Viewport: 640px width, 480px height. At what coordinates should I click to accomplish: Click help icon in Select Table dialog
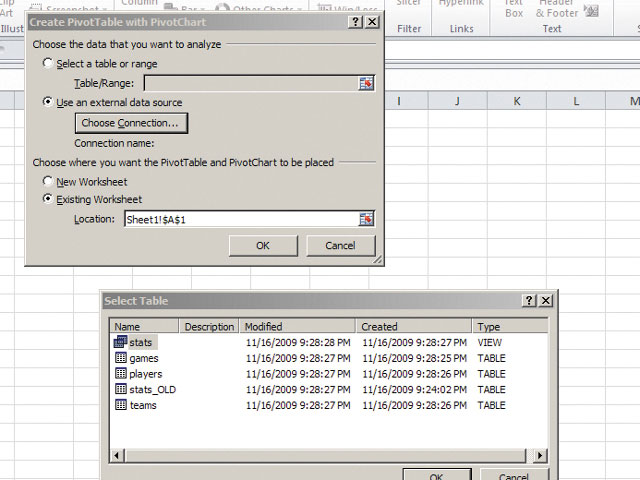(529, 301)
